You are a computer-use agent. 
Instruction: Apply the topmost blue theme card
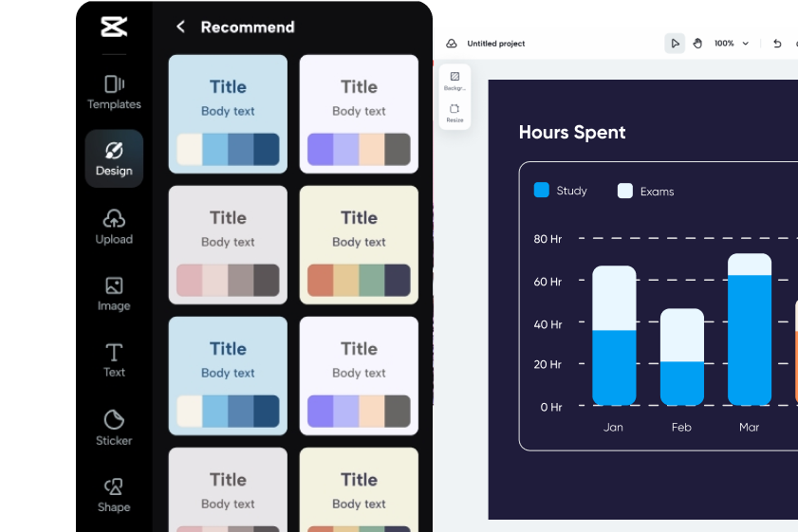[228, 114]
